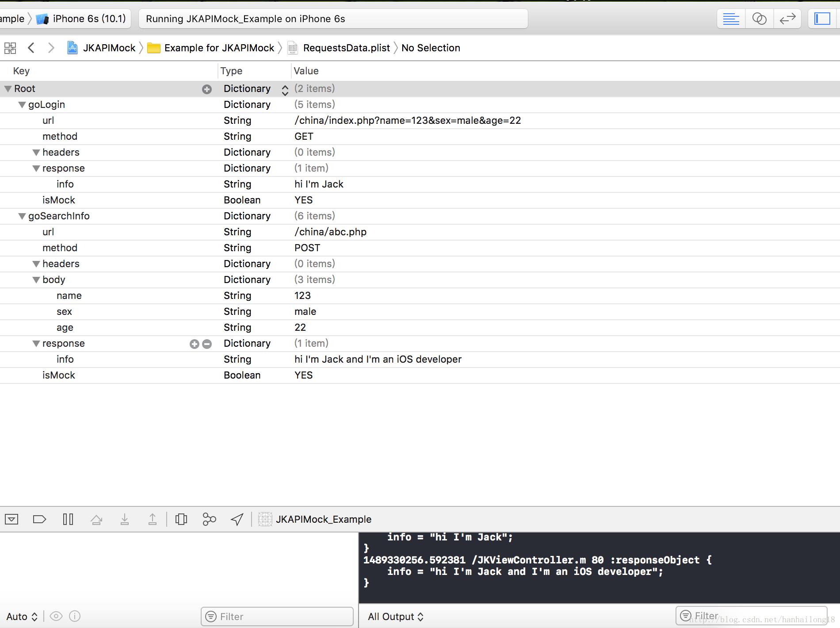This screenshot has height=628, width=840.
Task: Open the Root type Dictionary stepper
Action: click(x=285, y=90)
